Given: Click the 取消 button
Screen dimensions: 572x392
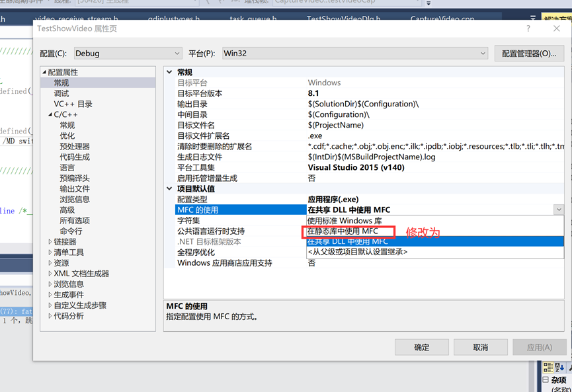Looking at the screenshot, I should coord(480,346).
